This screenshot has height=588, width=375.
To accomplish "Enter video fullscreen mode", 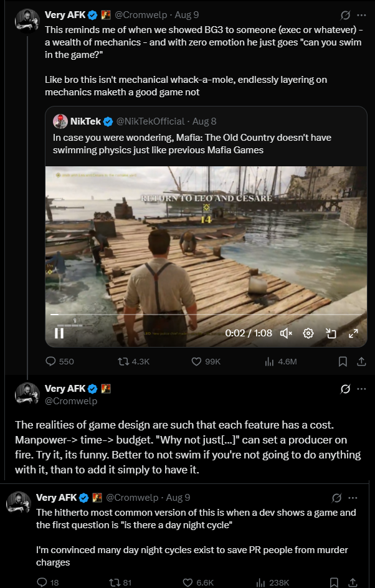I will point(353,333).
